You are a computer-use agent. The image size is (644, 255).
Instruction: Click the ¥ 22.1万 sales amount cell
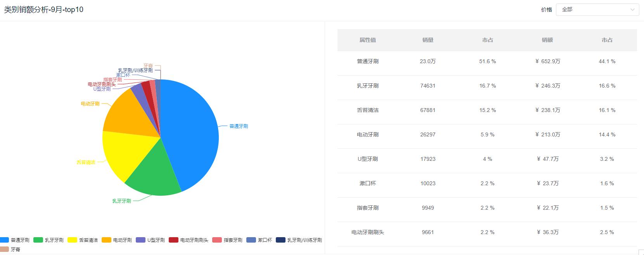pyautogui.click(x=547, y=208)
